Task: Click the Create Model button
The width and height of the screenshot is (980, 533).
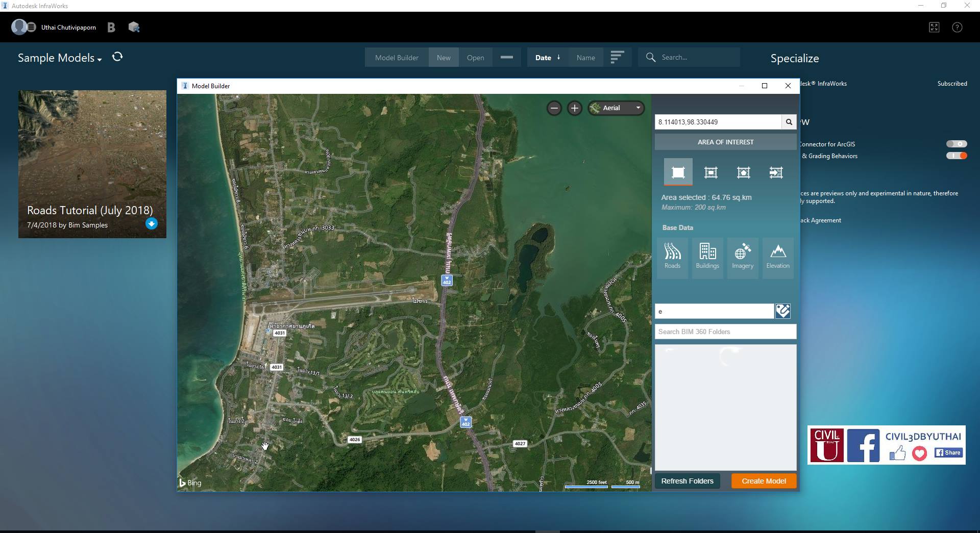Action: 764,481
